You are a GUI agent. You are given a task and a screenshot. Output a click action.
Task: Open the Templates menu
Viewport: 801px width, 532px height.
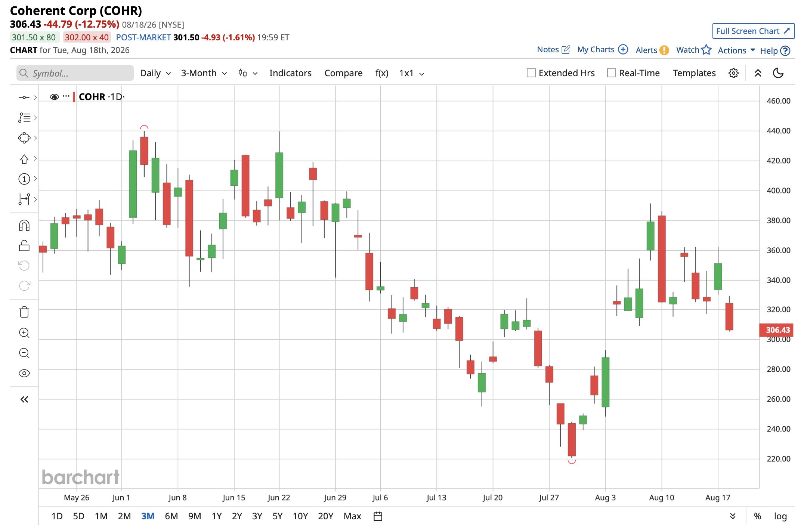(x=694, y=73)
